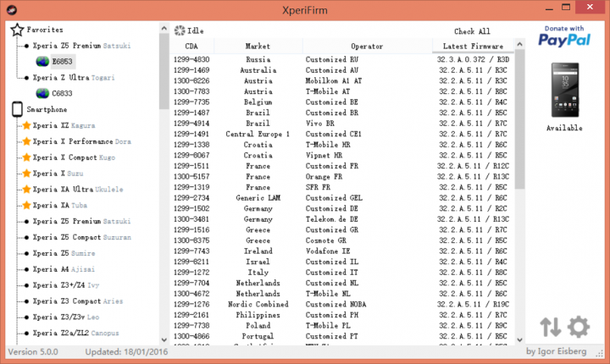Select the T-Mobile PL row

point(342,326)
